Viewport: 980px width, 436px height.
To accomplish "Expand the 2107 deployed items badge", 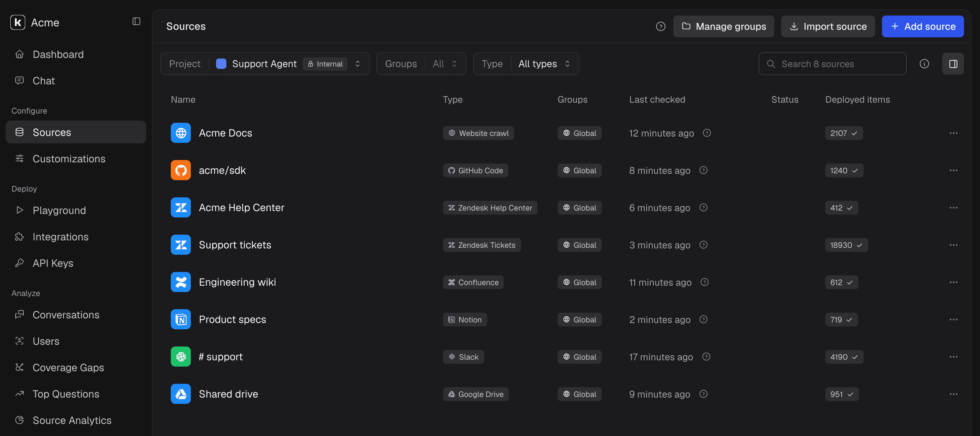I will [843, 133].
